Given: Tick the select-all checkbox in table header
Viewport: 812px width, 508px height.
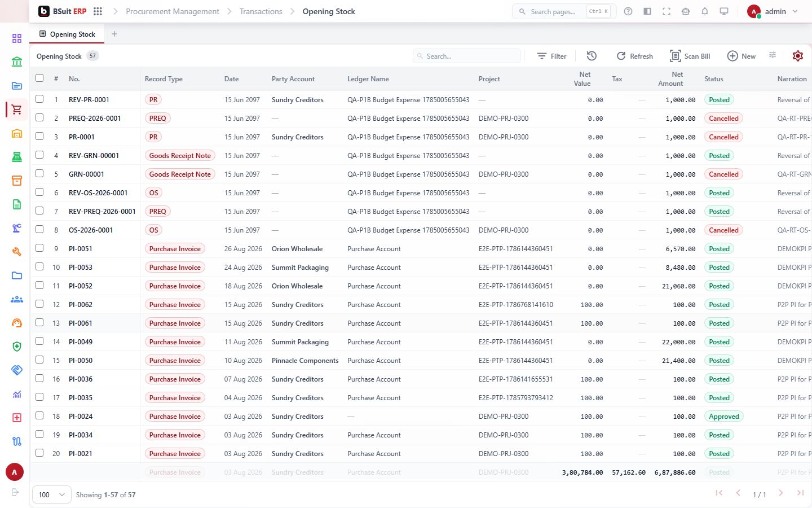Looking at the screenshot, I should [x=39, y=78].
